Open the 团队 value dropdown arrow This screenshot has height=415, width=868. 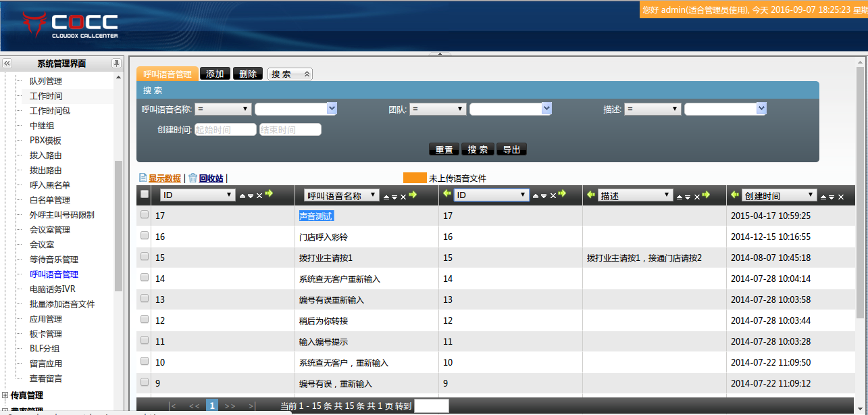[546, 108]
